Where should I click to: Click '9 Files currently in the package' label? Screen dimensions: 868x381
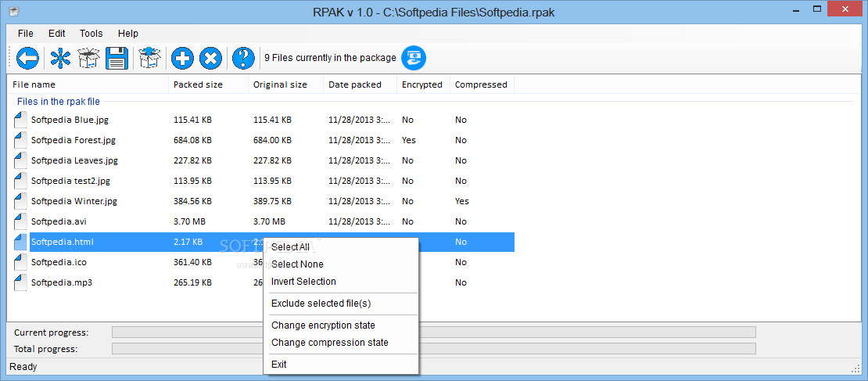click(331, 58)
